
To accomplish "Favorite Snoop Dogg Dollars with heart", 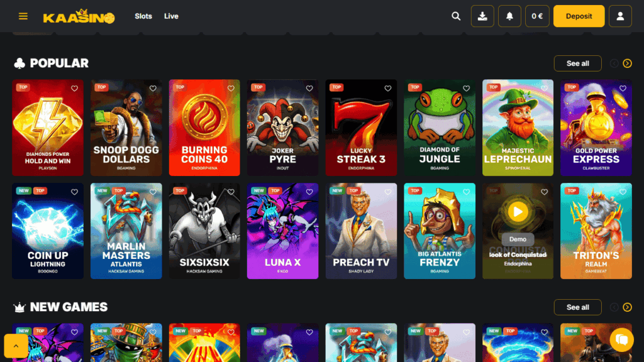I will pos(153,88).
